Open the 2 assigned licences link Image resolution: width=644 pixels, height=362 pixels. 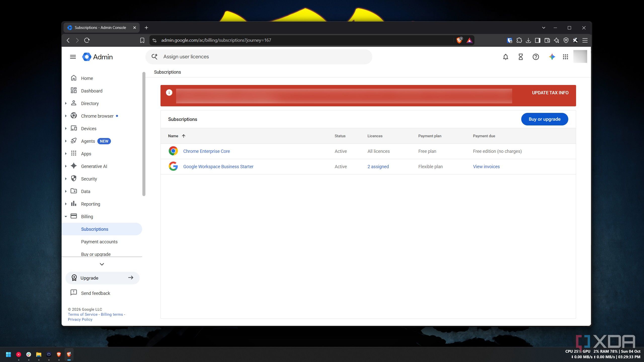[x=378, y=166]
